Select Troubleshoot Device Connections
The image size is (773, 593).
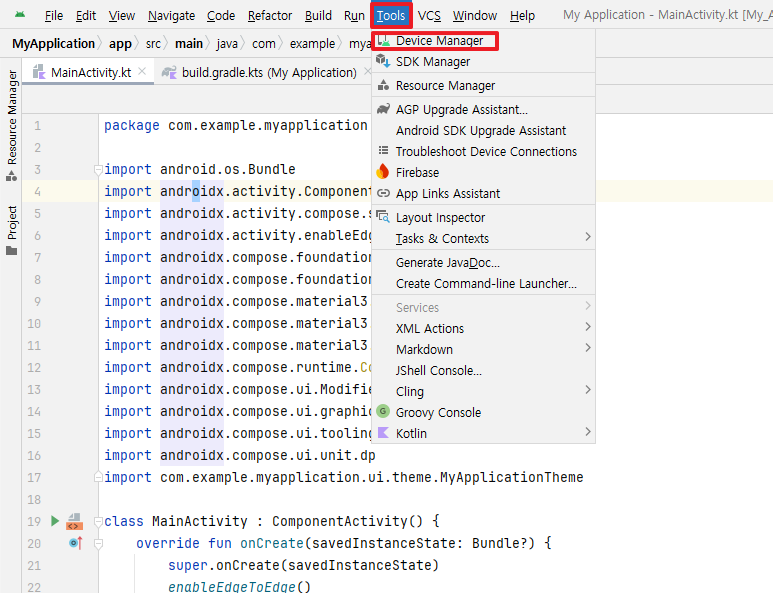(484, 151)
